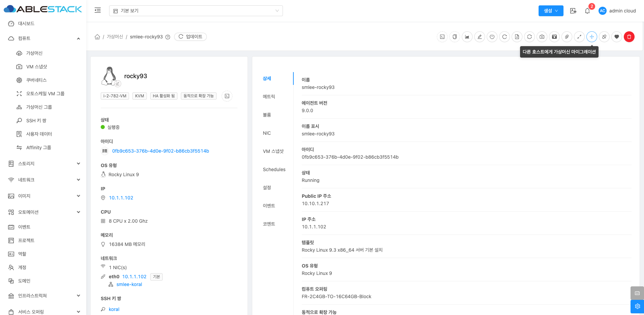Screen dimensions: 644x315
Task: Open the 기본 보기 view dropdown
Action: point(196,11)
